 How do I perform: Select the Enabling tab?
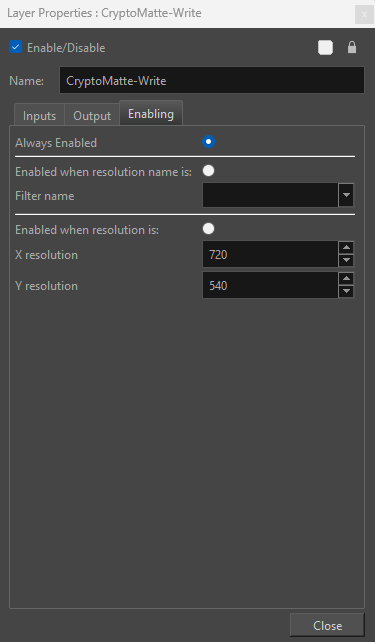[151, 113]
